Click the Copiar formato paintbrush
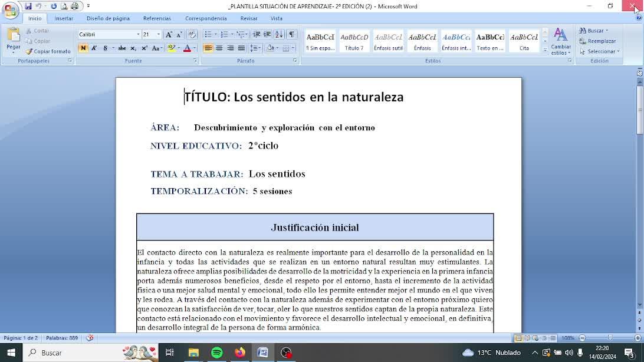 (48, 51)
